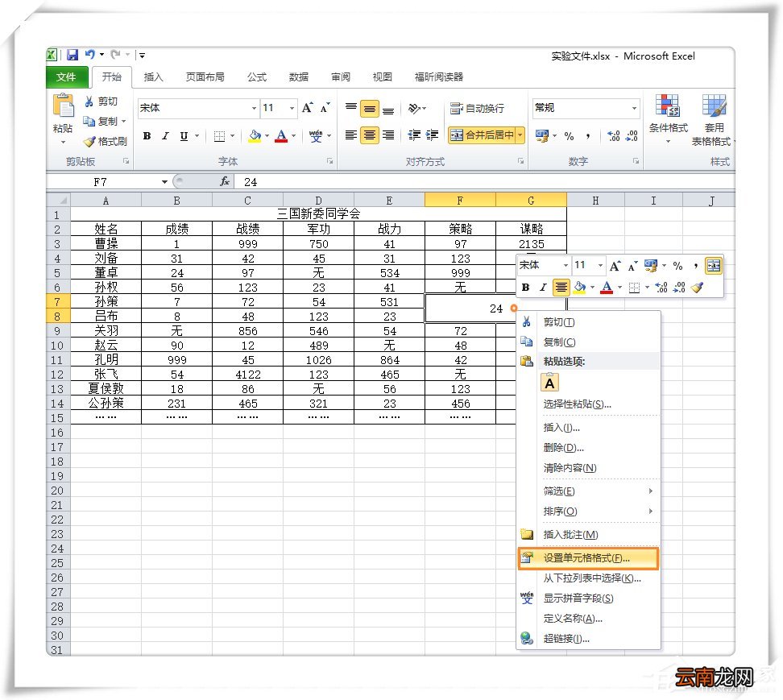Choose Insert Comment (插入批注) in menu
The image size is (783, 700).
pos(589,535)
